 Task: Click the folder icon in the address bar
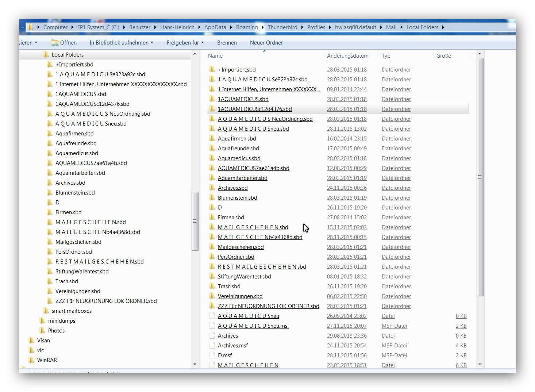(x=31, y=27)
